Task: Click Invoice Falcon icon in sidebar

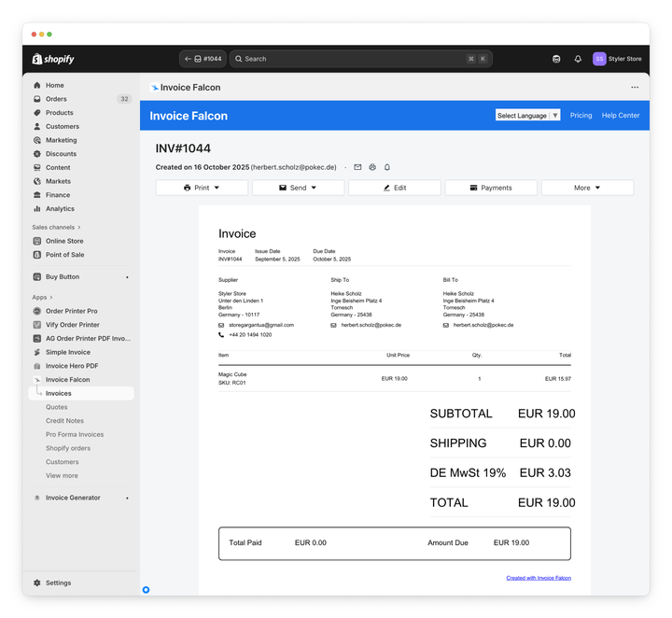Action: [x=37, y=380]
